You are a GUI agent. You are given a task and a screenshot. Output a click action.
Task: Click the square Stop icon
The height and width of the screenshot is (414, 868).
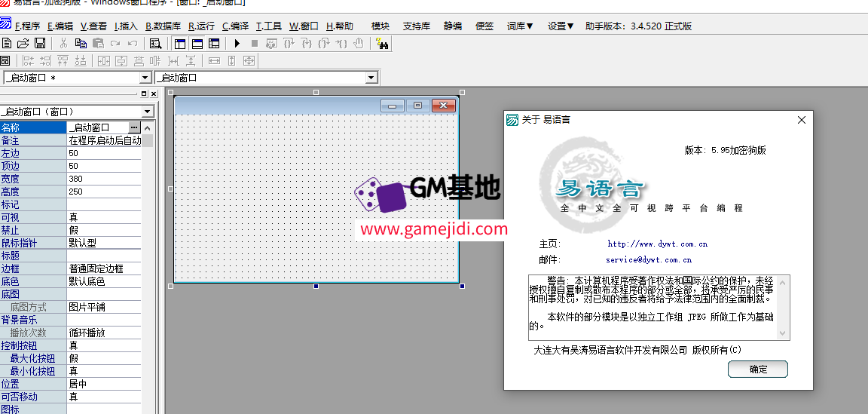click(x=255, y=43)
